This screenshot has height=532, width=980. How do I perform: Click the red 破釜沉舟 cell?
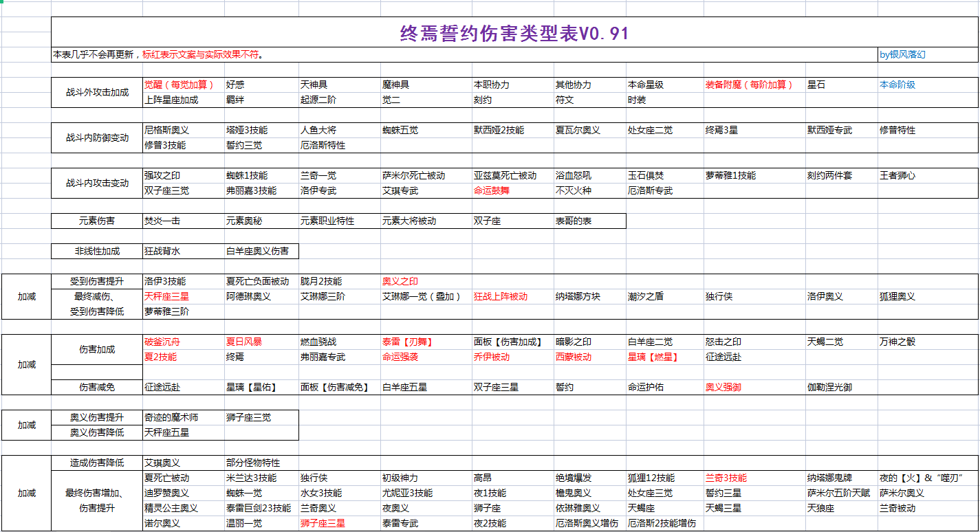click(x=184, y=342)
